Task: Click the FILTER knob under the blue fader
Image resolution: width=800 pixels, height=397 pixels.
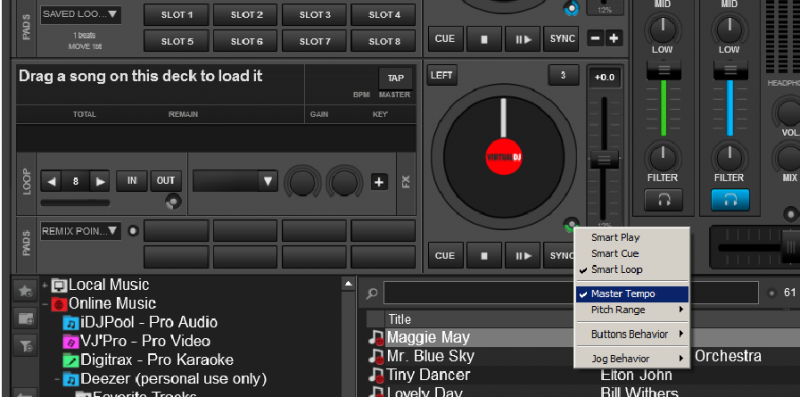Action: 729,158
